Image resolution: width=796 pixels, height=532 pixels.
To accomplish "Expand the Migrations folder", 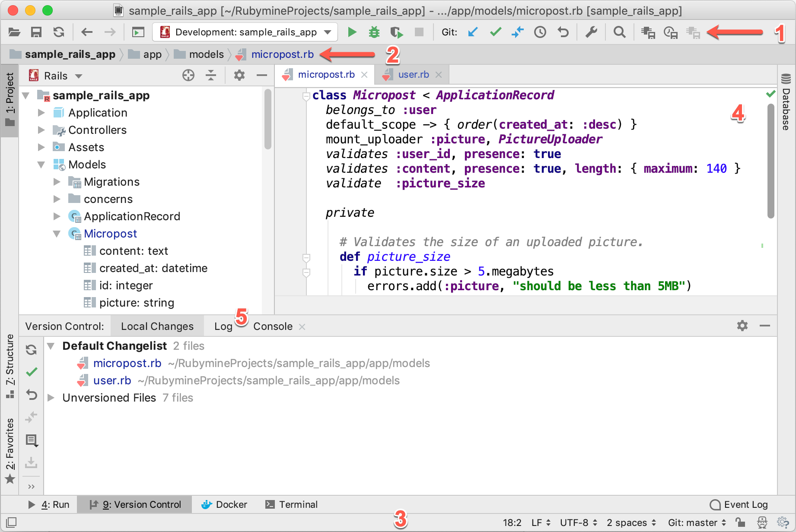I will pos(57,182).
